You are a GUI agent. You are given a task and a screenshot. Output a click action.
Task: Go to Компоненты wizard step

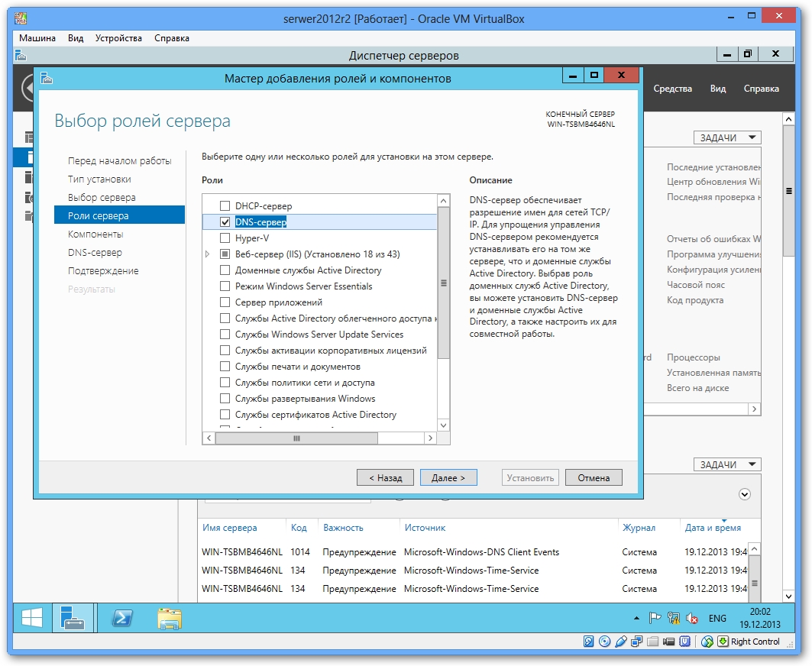[95, 234]
